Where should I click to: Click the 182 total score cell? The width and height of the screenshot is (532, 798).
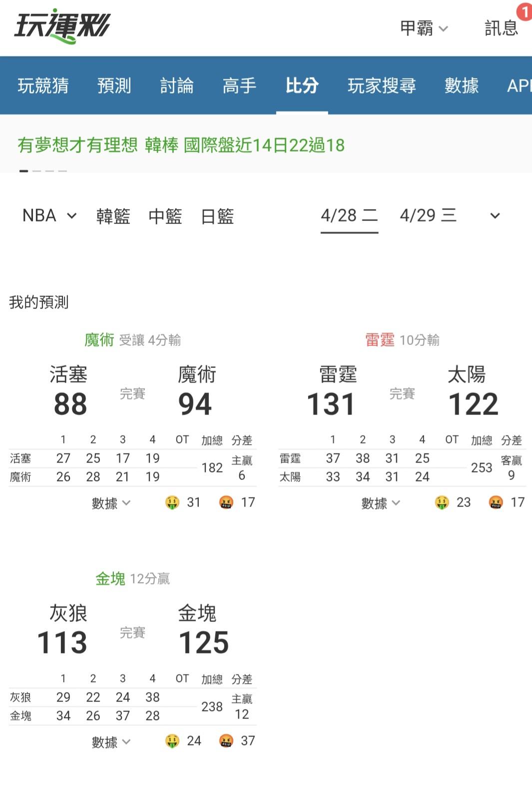[x=212, y=467]
